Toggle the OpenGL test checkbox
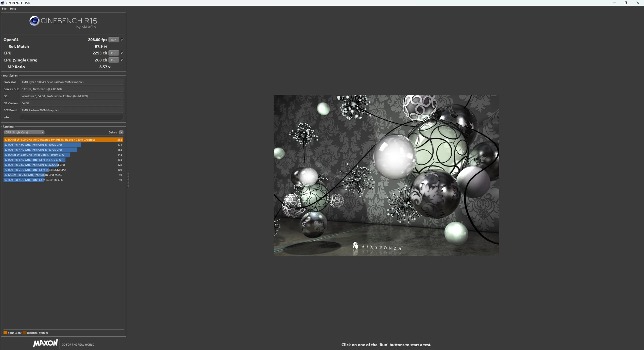Image resolution: width=644 pixels, height=350 pixels. tap(122, 39)
